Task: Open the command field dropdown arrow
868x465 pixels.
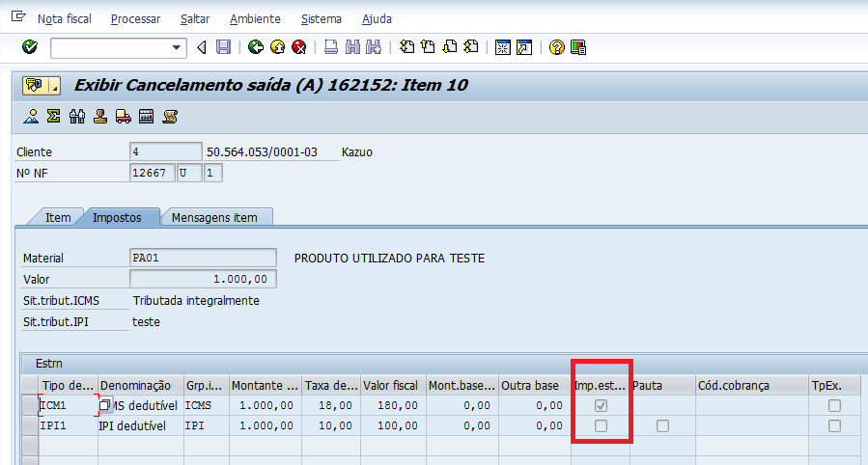Action: pos(177,47)
